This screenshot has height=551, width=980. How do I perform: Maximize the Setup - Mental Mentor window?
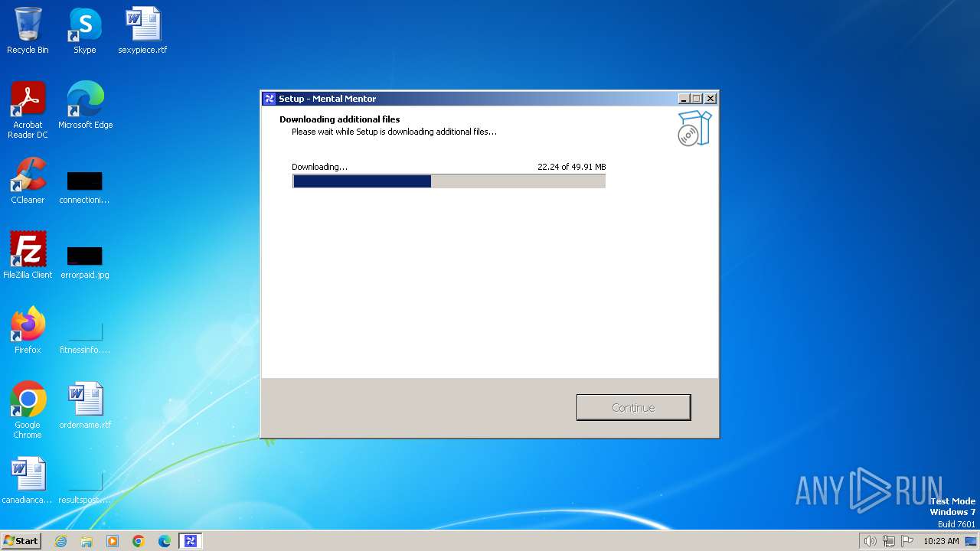click(697, 99)
